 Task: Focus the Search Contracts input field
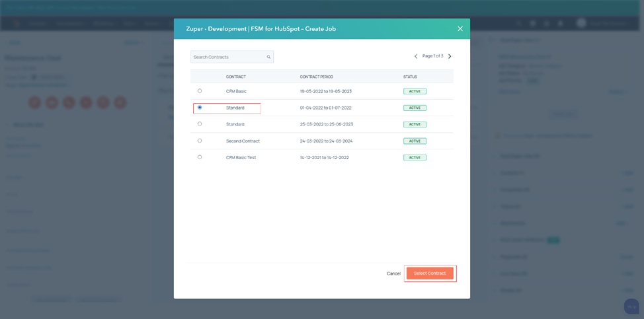coord(228,57)
